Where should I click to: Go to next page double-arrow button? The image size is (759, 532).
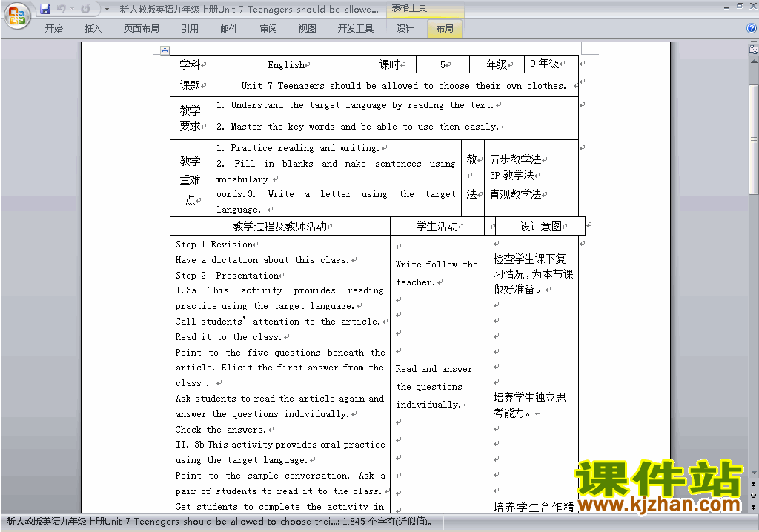753,507
